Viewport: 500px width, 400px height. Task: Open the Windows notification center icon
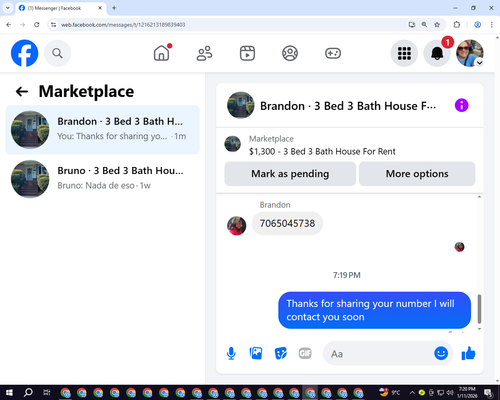point(488,393)
